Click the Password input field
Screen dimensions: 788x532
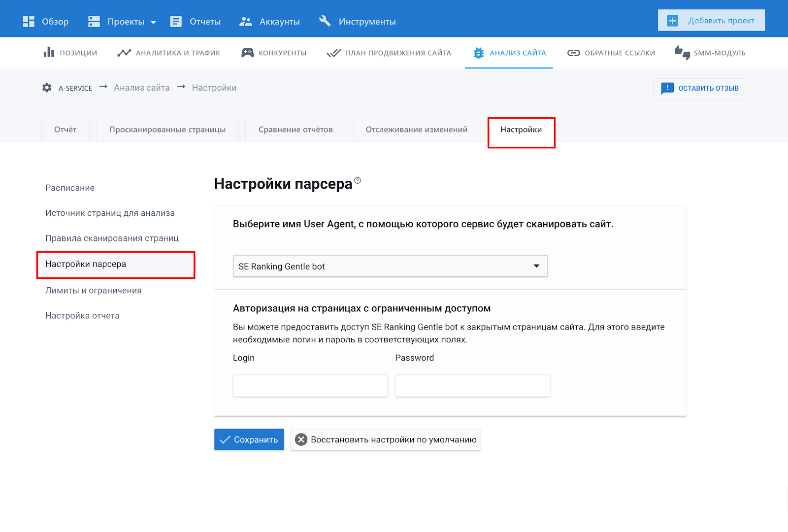click(x=472, y=386)
